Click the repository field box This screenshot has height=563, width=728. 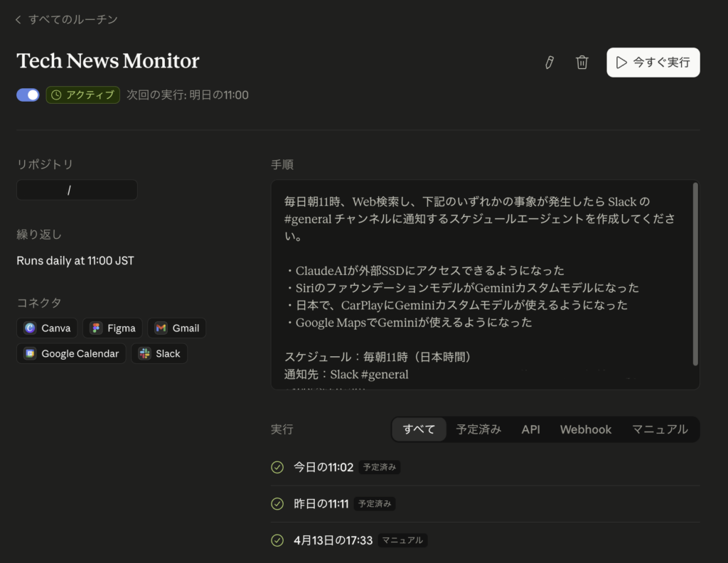click(77, 190)
